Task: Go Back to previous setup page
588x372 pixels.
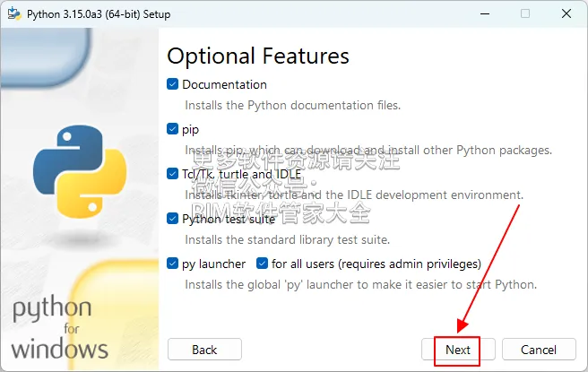Action: [204, 350]
